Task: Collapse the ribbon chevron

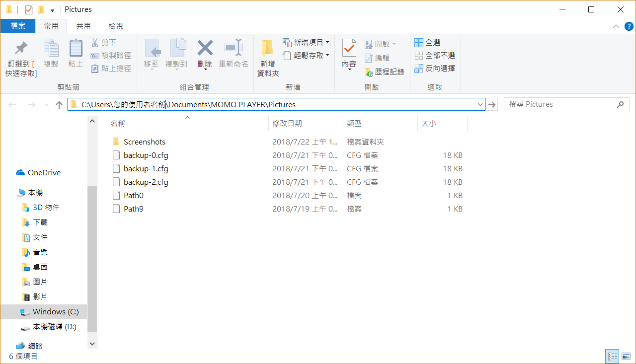Action: pyautogui.click(x=616, y=26)
